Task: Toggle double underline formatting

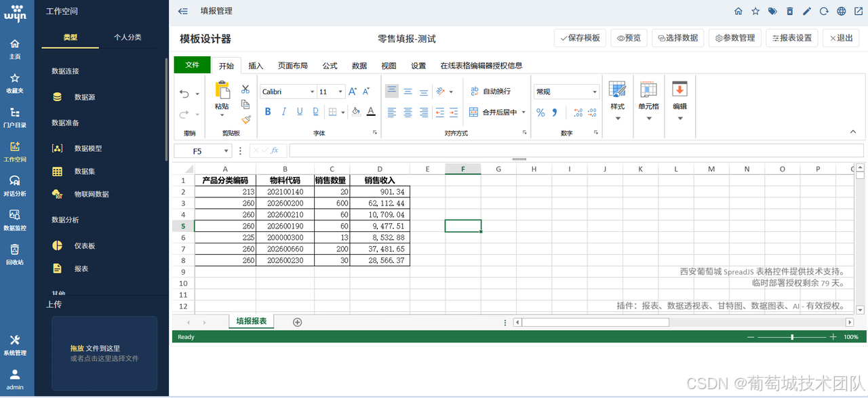Action: point(316,112)
